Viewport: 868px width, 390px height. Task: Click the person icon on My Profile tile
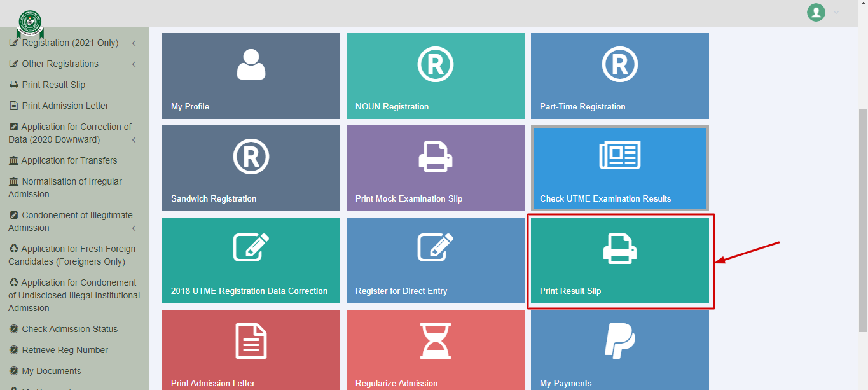251,64
